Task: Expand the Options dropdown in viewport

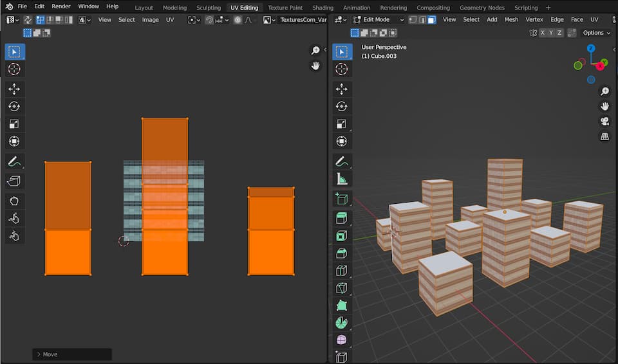Action: coord(596,33)
